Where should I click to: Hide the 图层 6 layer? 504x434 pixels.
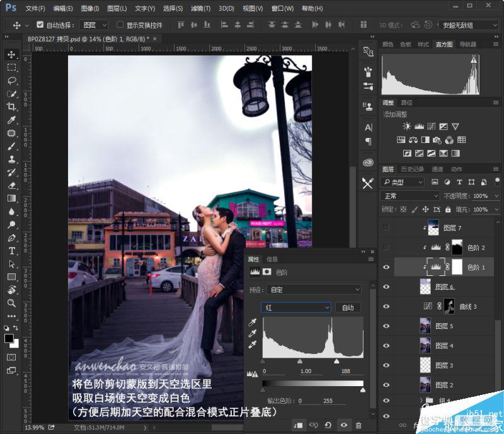tap(386, 287)
